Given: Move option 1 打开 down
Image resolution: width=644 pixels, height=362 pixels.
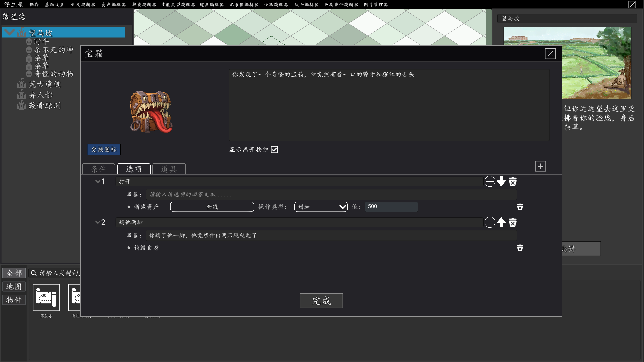Looking at the screenshot, I should 501,181.
